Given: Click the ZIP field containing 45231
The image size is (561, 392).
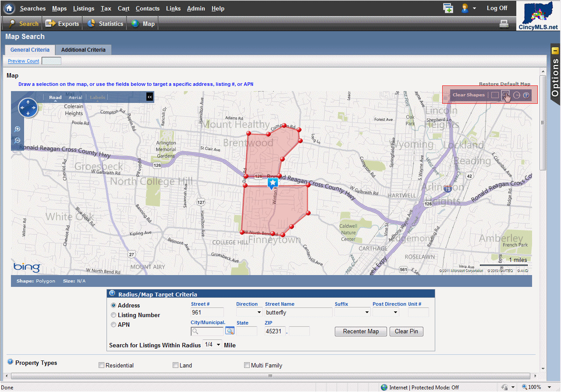Looking at the screenshot, I should coord(275,331).
